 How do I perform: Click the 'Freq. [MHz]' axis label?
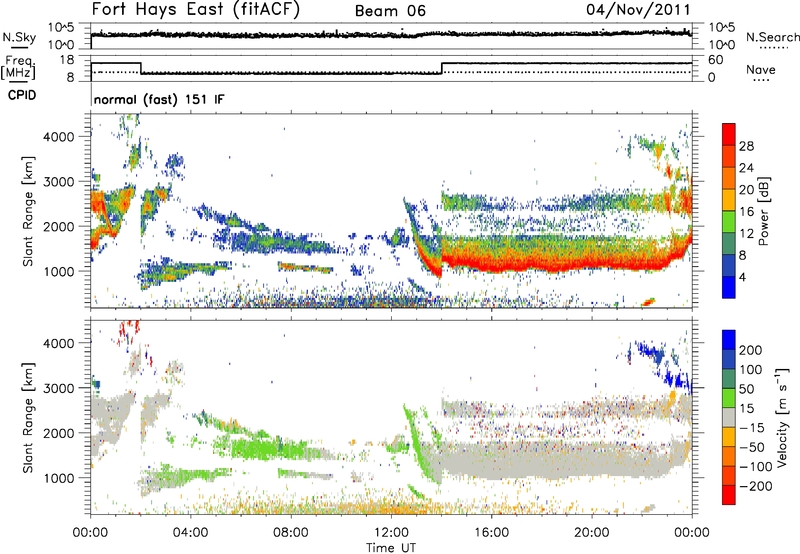coord(18,67)
